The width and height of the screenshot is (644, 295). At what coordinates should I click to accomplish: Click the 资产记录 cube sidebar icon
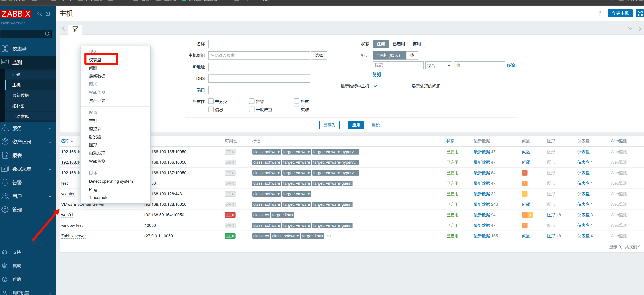click(5, 142)
